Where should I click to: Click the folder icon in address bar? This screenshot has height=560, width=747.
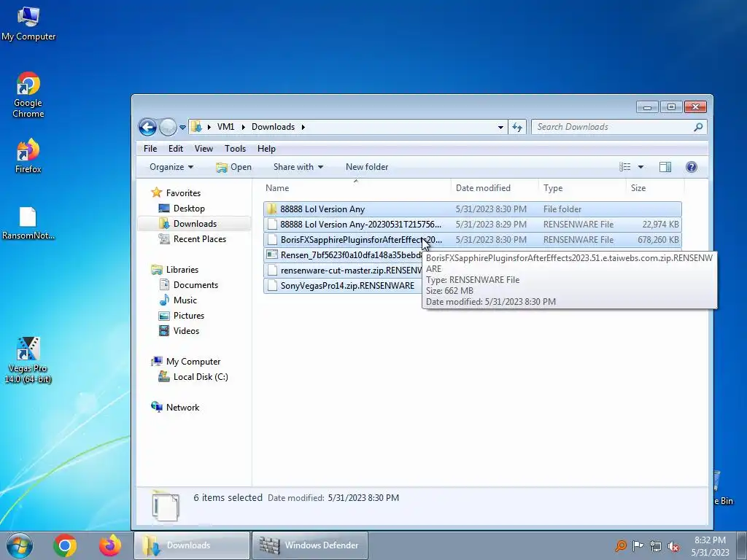196,127
